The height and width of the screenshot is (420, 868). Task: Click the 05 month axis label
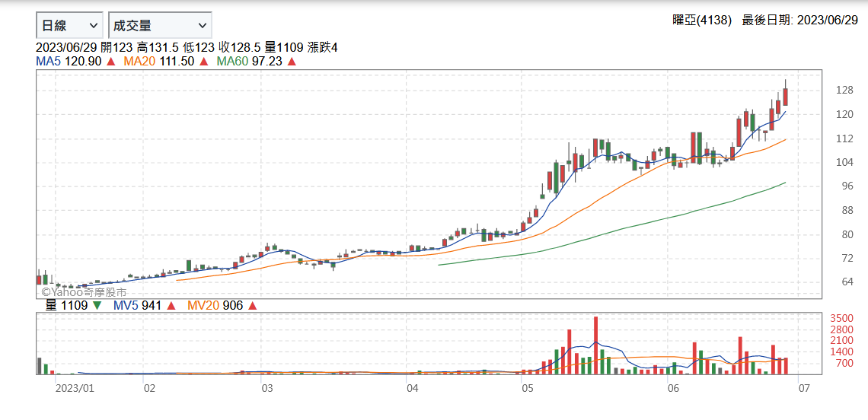(x=527, y=388)
